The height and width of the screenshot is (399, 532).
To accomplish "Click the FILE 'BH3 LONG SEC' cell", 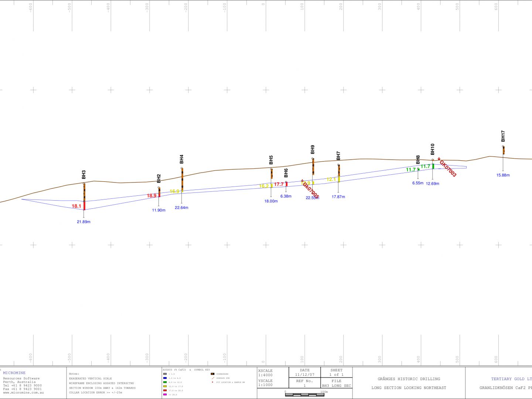I will coord(337,383).
